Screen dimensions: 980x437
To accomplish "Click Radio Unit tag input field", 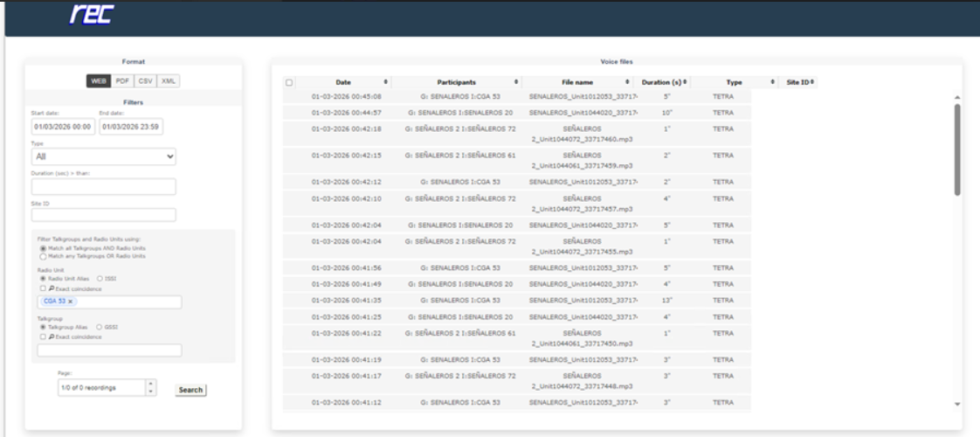I will [x=110, y=302].
